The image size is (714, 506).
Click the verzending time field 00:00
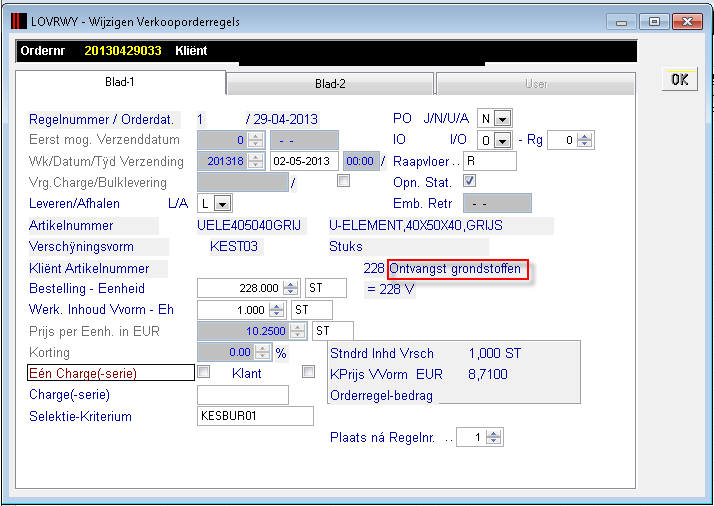point(361,161)
